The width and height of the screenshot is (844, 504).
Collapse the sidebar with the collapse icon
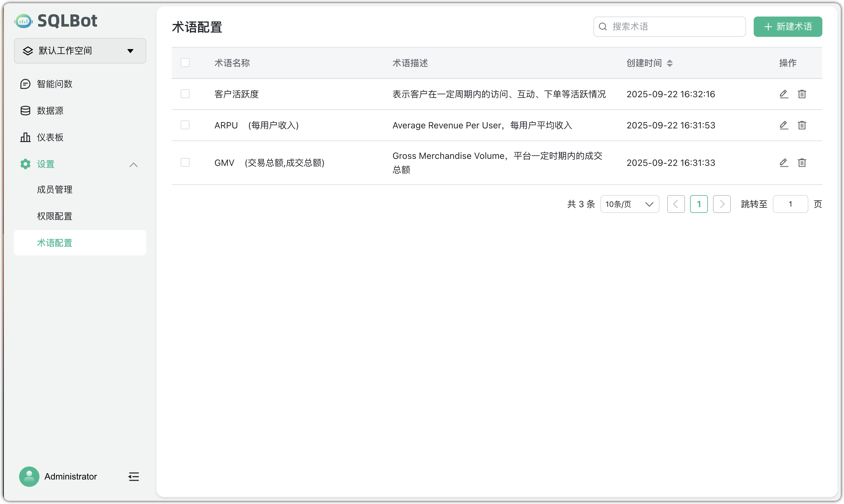point(133,476)
